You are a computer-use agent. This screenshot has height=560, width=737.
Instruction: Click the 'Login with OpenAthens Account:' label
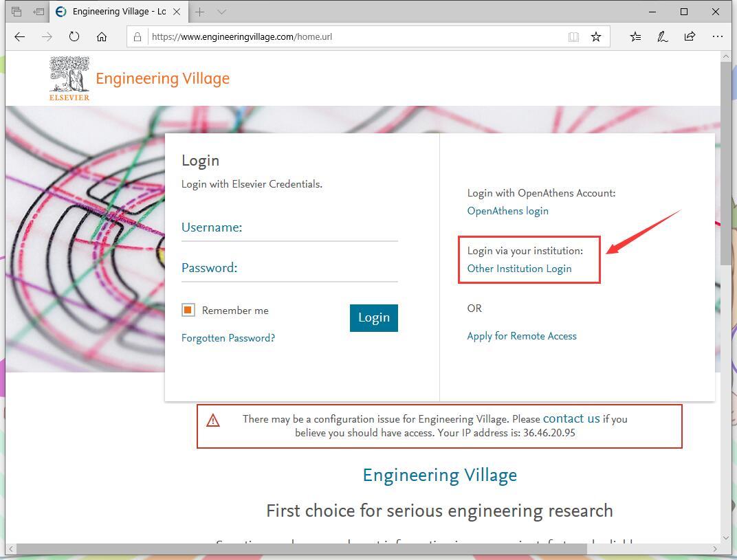coord(542,193)
